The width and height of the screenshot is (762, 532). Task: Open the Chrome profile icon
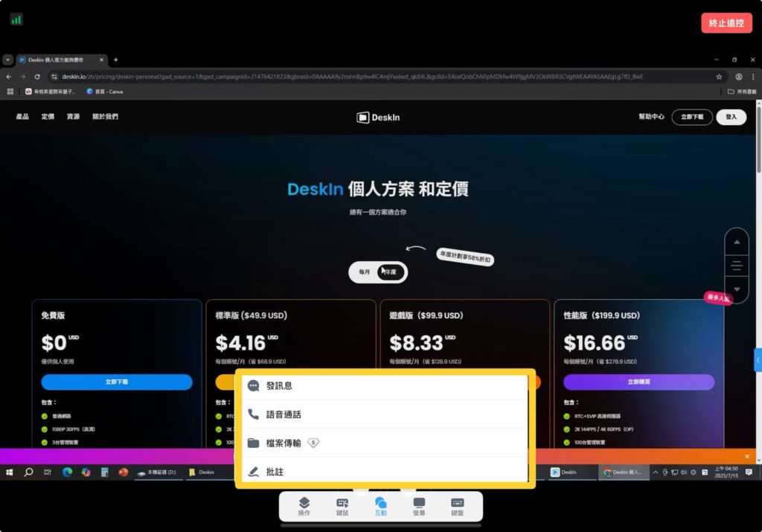point(739,77)
